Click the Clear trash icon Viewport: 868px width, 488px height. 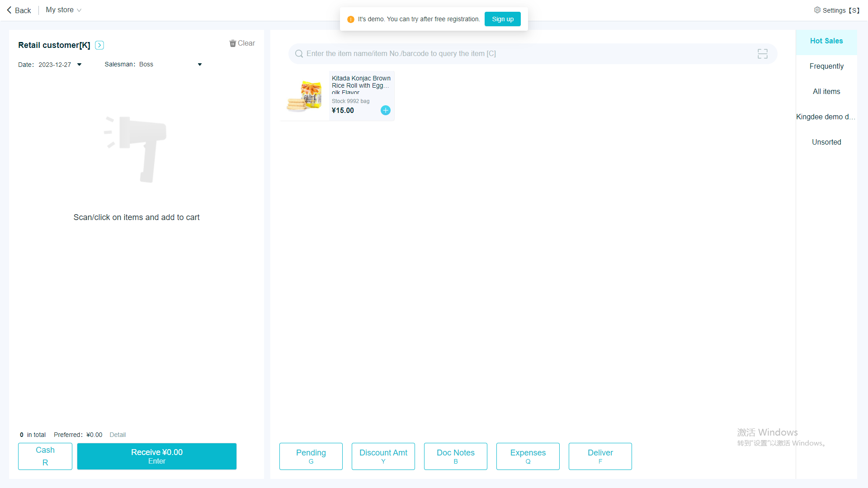pos(232,43)
